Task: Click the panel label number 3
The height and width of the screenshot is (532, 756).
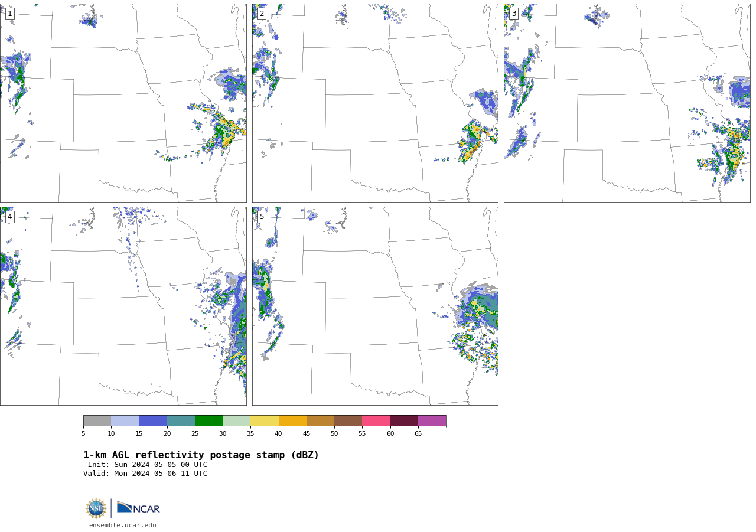Action: pyautogui.click(x=513, y=14)
